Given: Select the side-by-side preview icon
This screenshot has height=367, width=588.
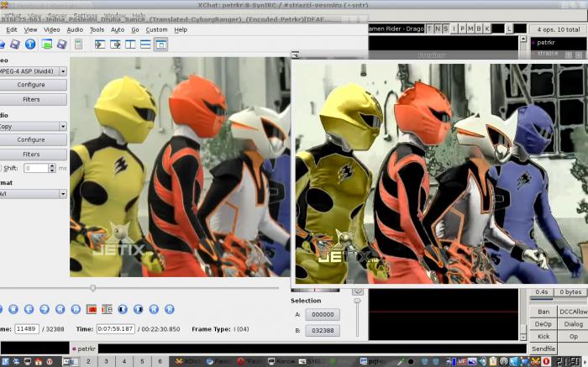Looking at the screenshot, I should [130, 45].
